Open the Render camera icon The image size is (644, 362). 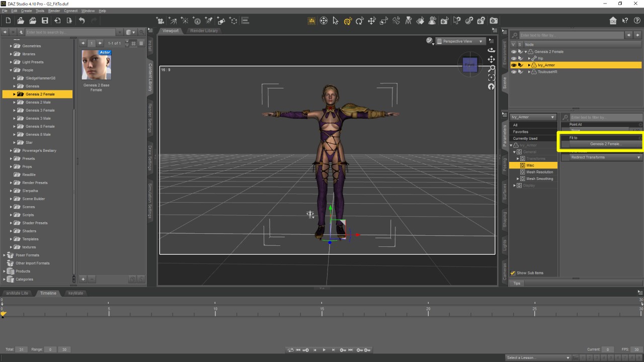pyautogui.click(x=494, y=21)
